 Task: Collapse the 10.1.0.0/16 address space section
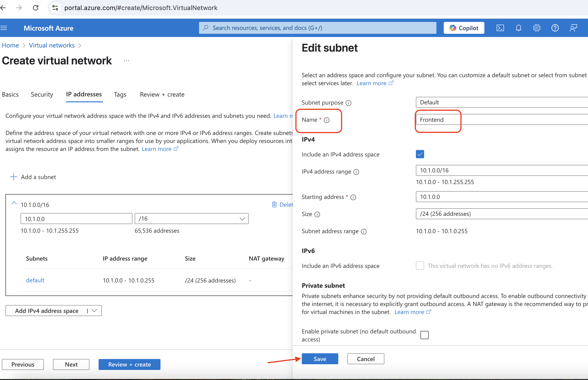tap(14, 203)
